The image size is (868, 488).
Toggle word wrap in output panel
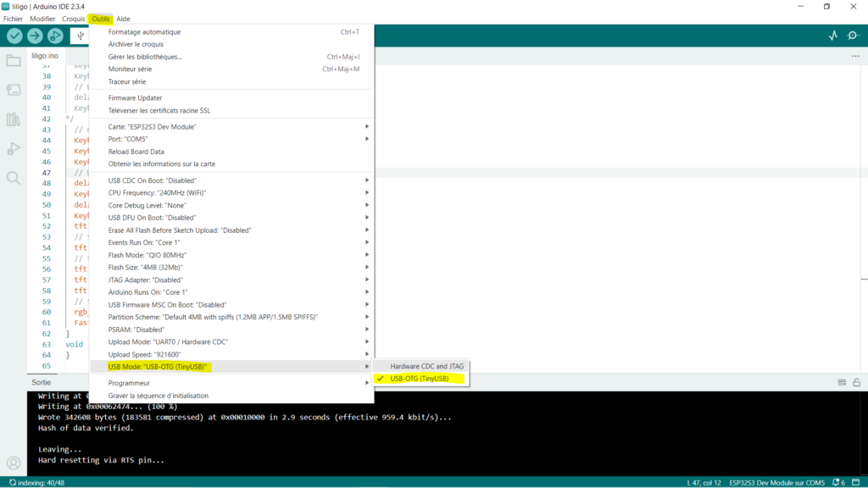click(x=842, y=382)
